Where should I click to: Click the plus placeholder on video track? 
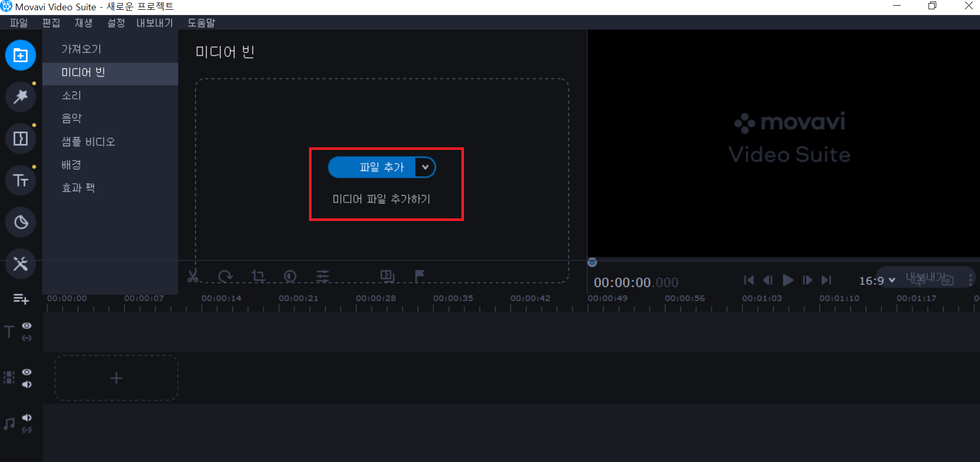116,378
